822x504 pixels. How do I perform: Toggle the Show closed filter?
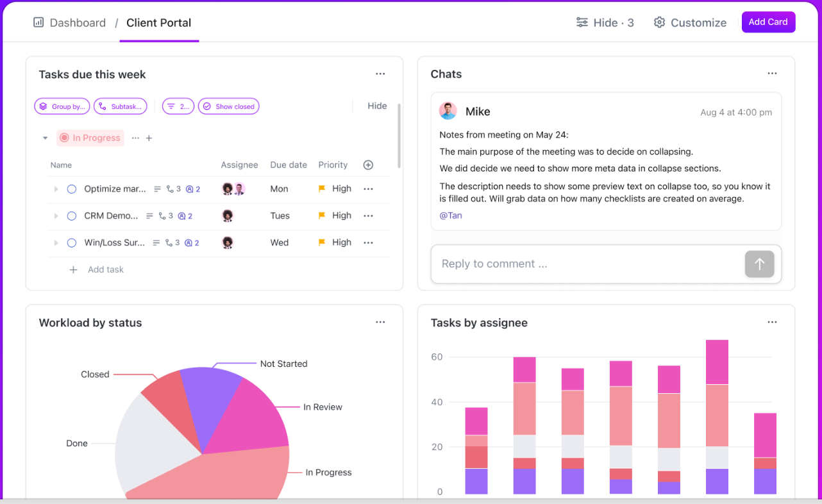click(x=229, y=106)
